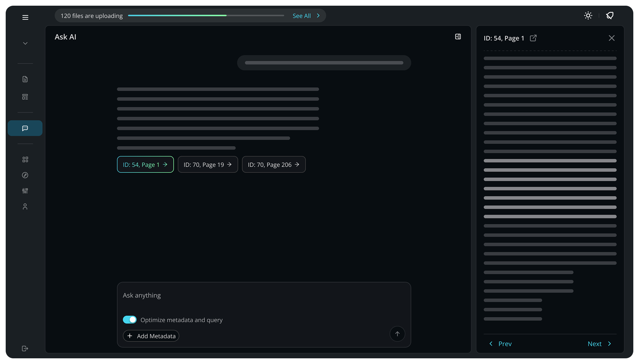
Task: Select the ID: 70, Page 19 citation chip
Action: [208, 164]
